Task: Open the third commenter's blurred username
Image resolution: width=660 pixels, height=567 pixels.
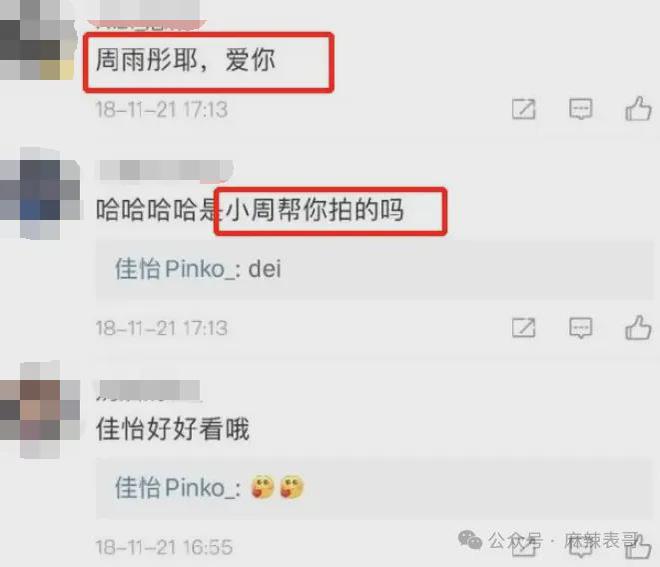Action: 149,391
